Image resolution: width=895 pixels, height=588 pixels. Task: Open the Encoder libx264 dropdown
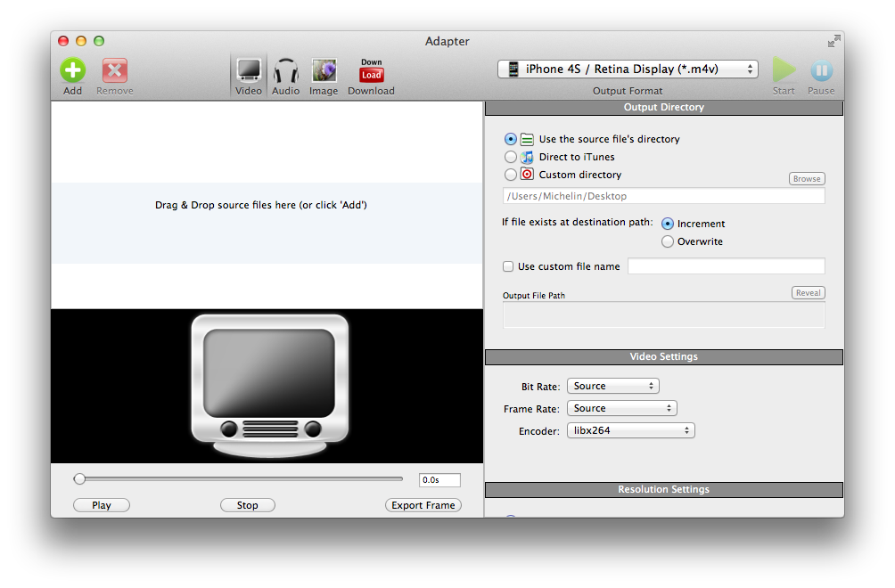[x=631, y=430]
